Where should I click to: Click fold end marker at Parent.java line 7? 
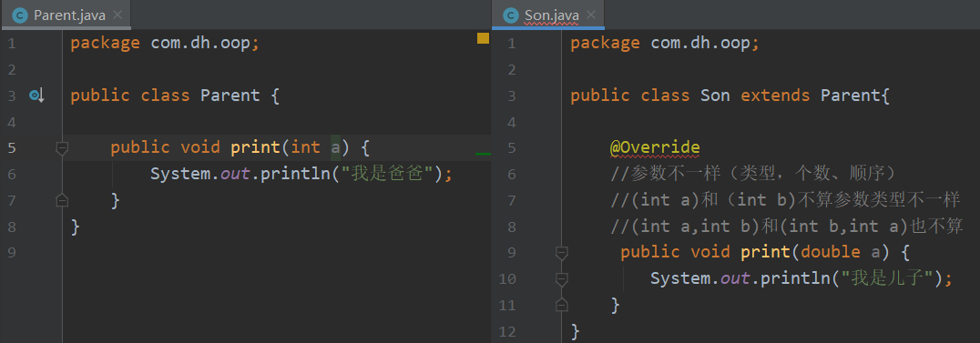tap(61, 200)
